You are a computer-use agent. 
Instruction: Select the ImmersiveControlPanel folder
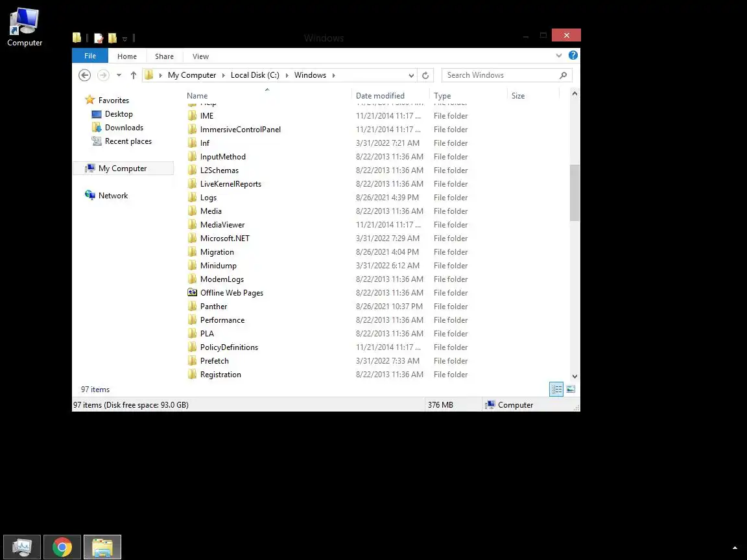click(x=240, y=130)
